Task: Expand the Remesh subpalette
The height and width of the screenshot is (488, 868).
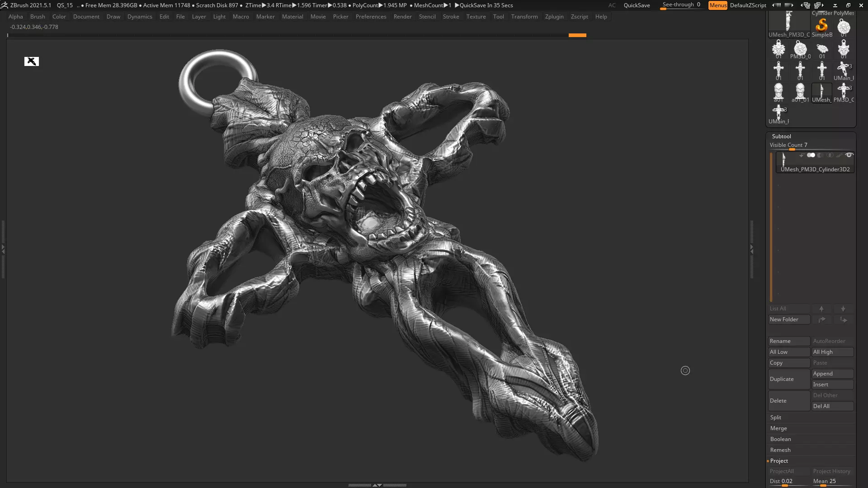Action: pos(780,450)
